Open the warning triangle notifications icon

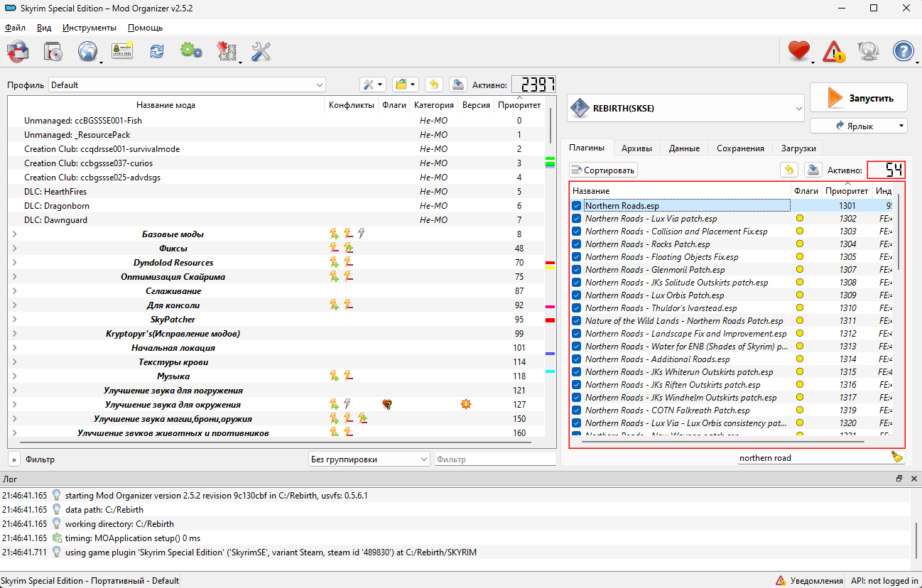[834, 51]
